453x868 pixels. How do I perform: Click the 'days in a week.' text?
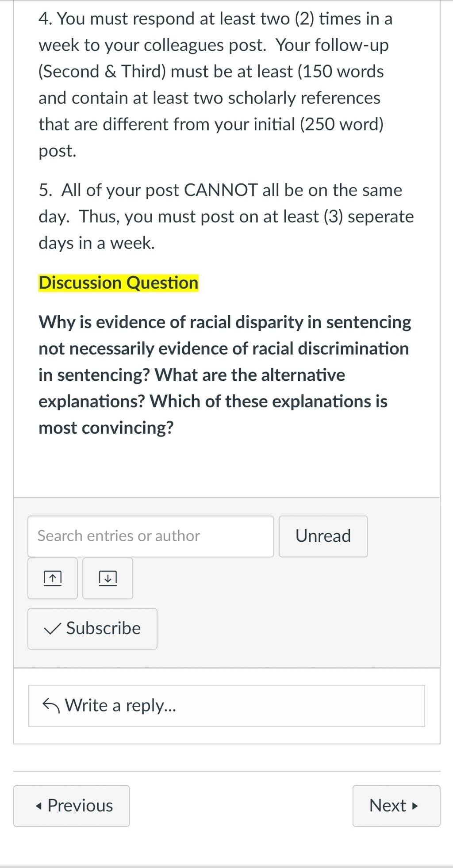tap(97, 243)
